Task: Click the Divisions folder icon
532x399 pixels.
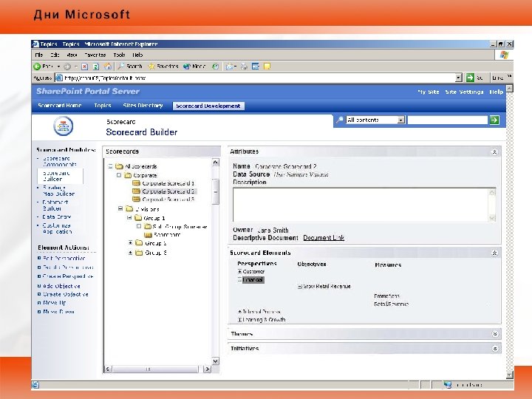Action: [129, 208]
